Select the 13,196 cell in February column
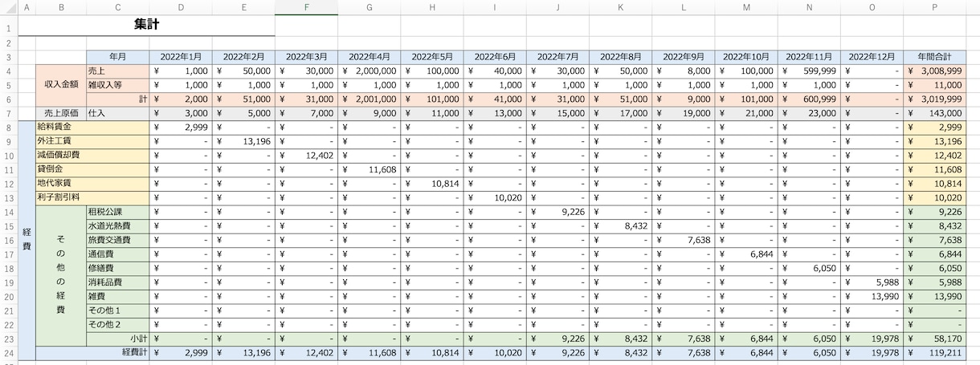The image size is (980, 365). [243, 141]
